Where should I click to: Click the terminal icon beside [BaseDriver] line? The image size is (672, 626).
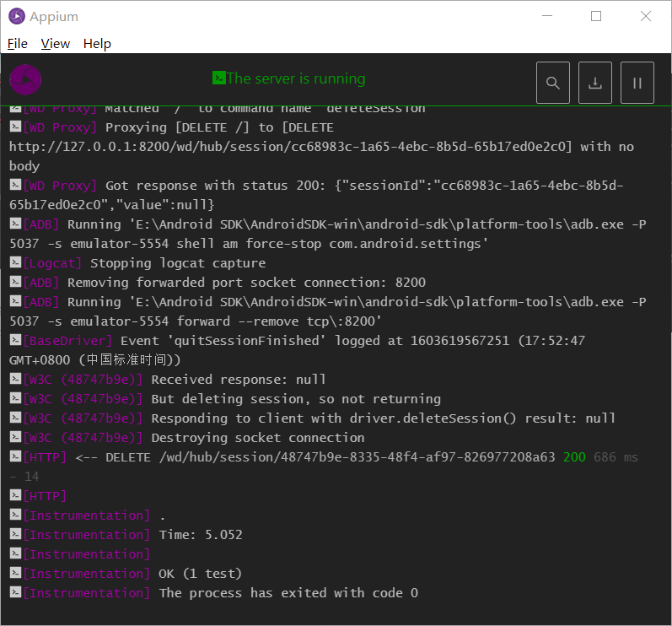coord(15,340)
